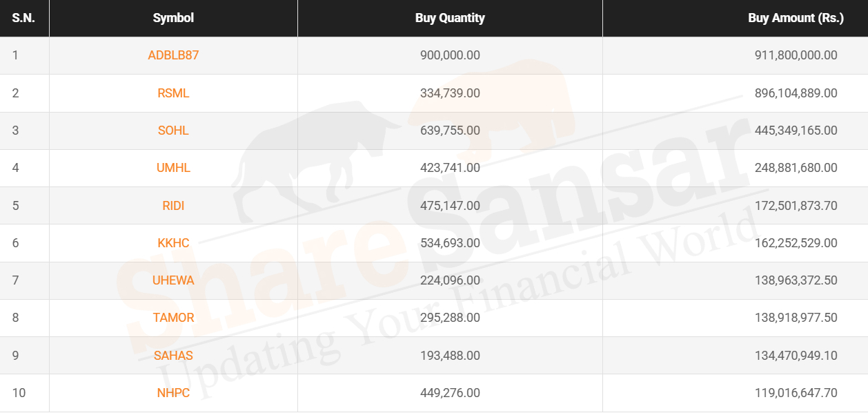The width and height of the screenshot is (868, 413).
Task: Open the NHPC symbol link
Action: (x=173, y=393)
